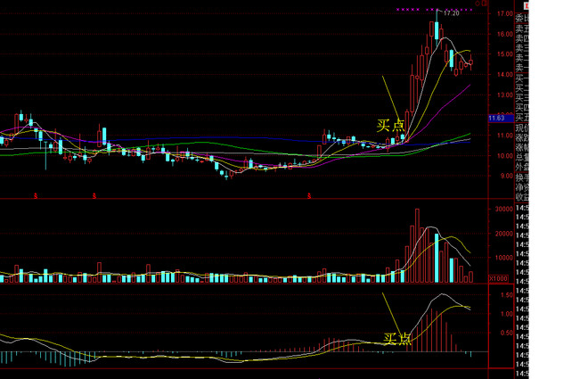Select the 15.00 price axis label

click(505, 54)
